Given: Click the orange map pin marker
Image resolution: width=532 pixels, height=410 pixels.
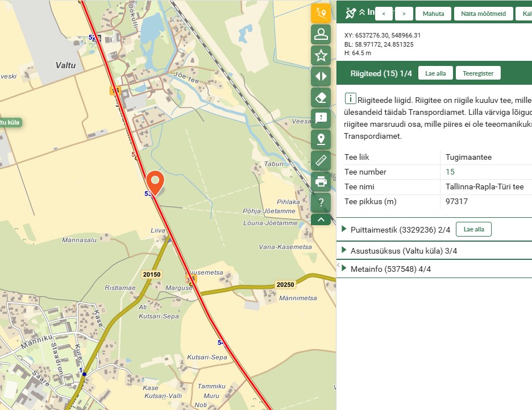Looking at the screenshot, I should (155, 183).
